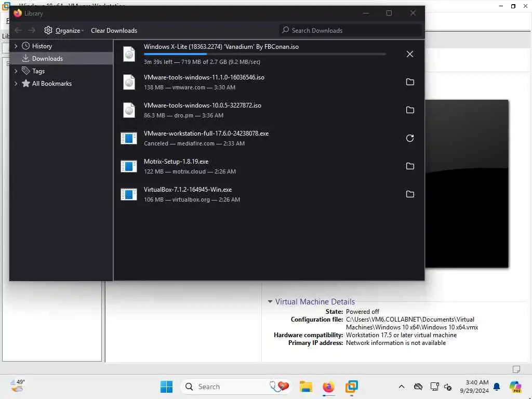The width and height of the screenshot is (532, 399).
Task: Open the weather widget showing 49°
Action: coord(18,386)
